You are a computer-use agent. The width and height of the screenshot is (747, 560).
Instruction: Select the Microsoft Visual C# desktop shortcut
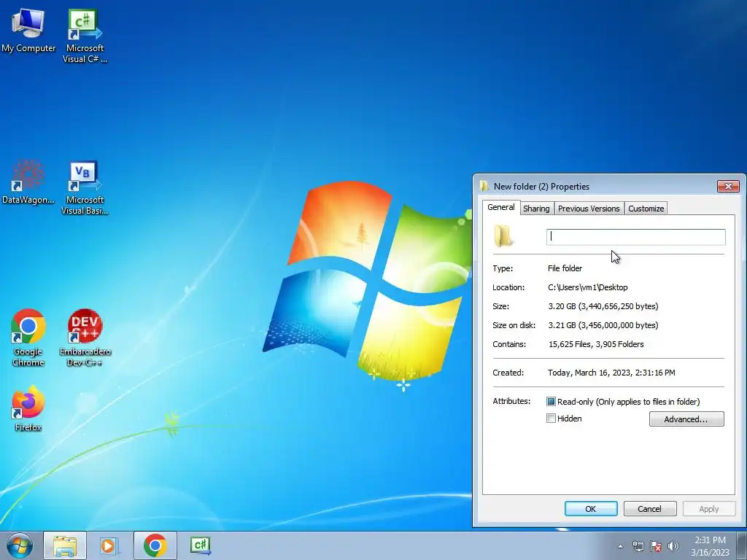(x=85, y=36)
